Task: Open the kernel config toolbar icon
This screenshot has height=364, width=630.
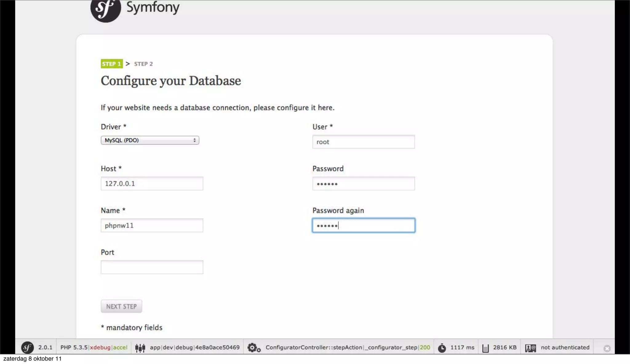Action: 140,348
